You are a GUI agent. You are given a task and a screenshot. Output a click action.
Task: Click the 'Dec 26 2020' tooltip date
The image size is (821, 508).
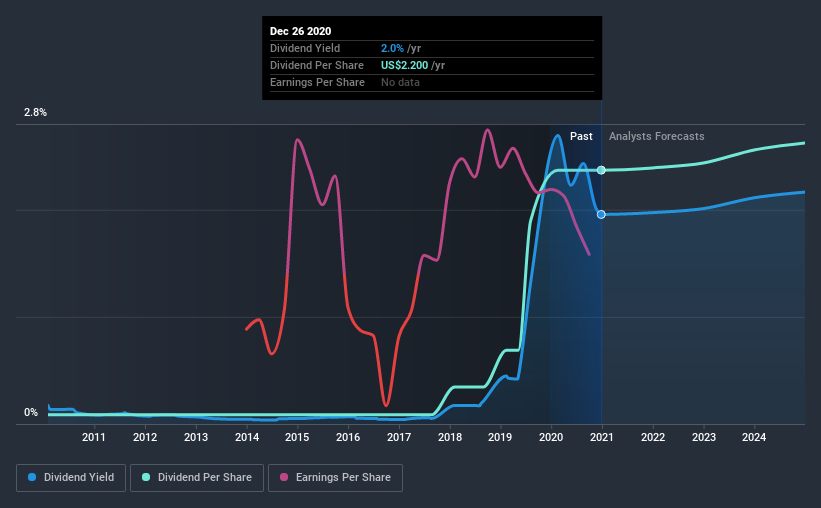point(301,31)
